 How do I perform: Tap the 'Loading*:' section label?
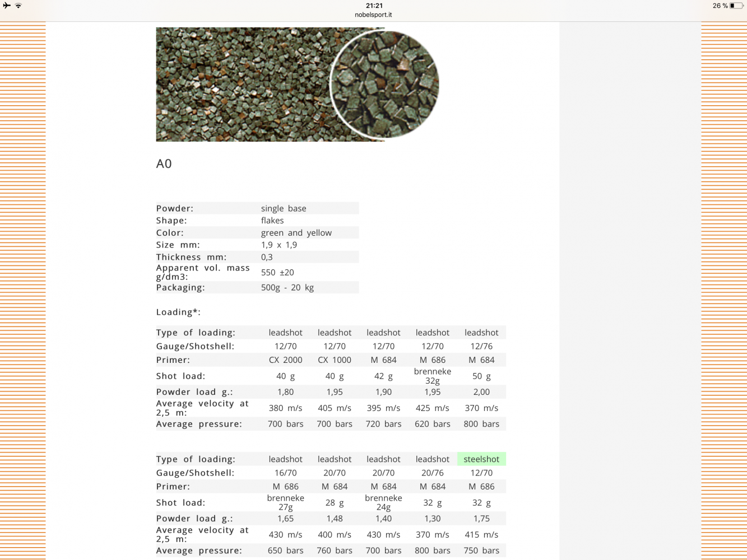(178, 312)
